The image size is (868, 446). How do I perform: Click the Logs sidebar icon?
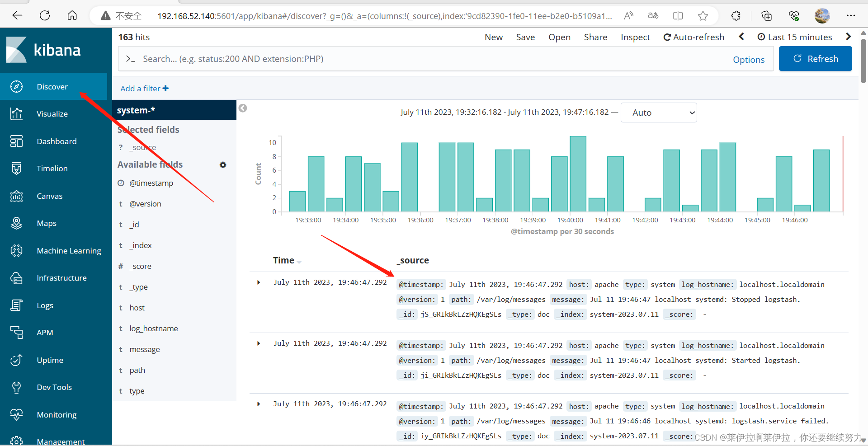(16, 305)
